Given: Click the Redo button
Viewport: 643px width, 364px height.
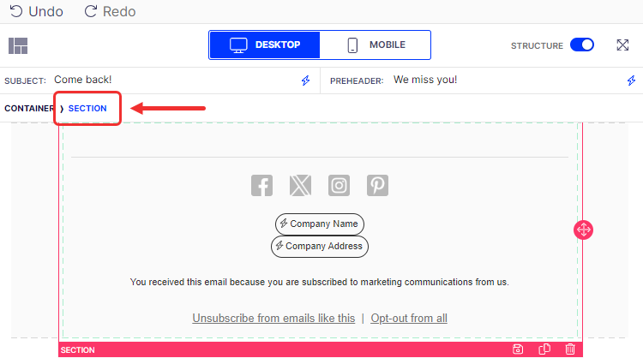Looking at the screenshot, I should (110, 12).
